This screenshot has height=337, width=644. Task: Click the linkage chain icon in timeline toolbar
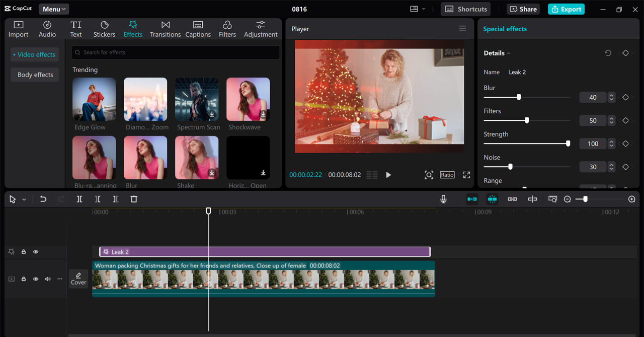[x=512, y=199]
